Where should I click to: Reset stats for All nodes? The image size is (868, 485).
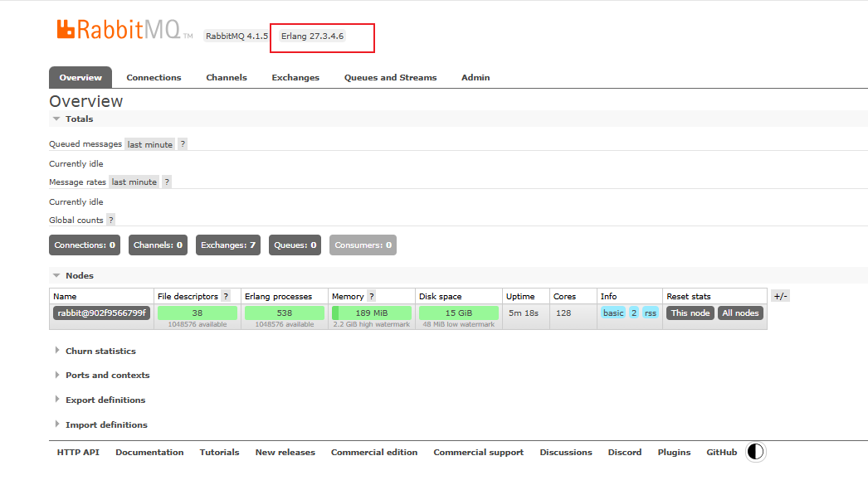(741, 313)
